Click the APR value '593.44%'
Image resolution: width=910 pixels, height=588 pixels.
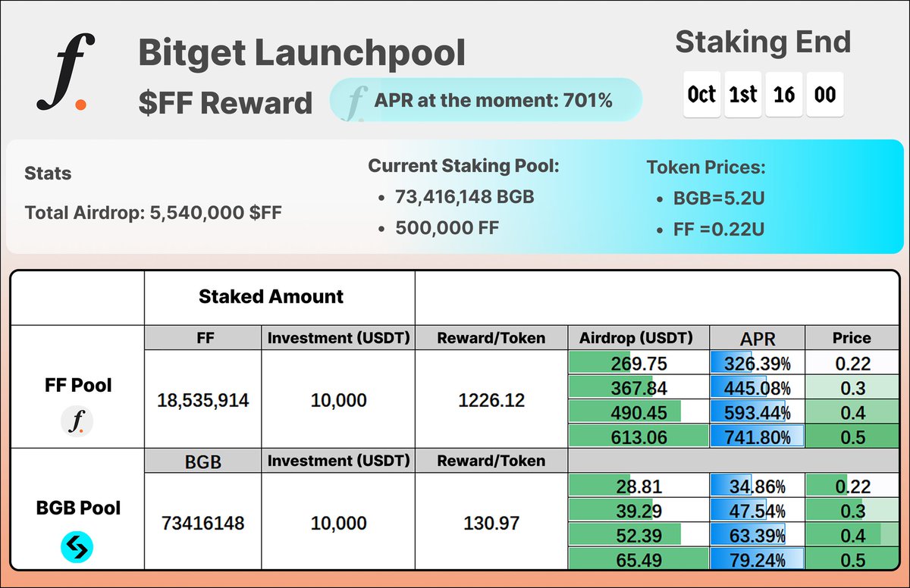click(x=757, y=411)
